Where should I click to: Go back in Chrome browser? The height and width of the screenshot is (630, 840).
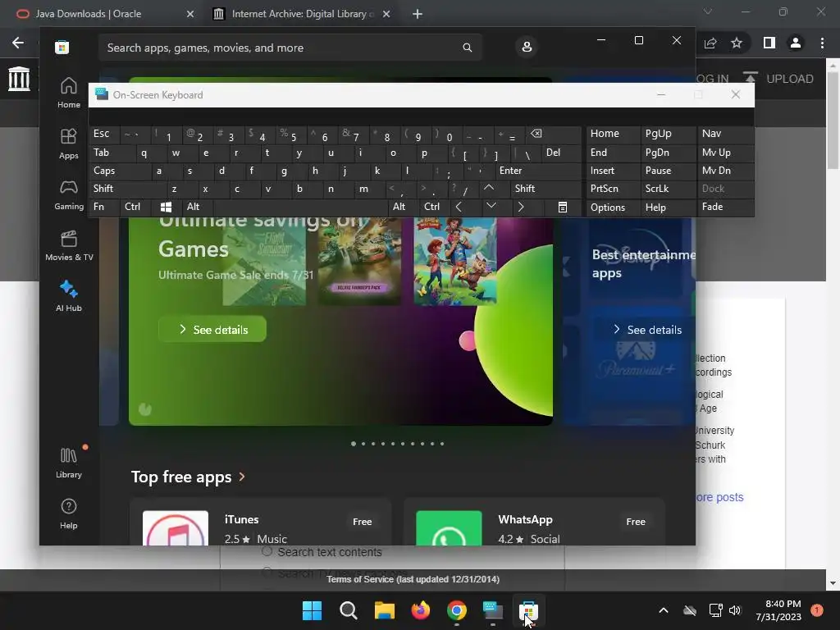pos(18,43)
